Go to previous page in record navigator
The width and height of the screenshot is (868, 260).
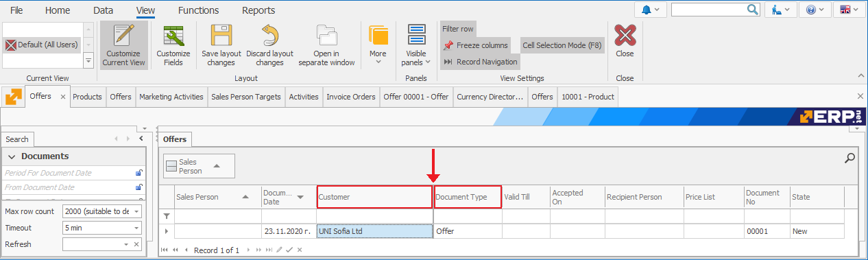click(x=175, y=250)
